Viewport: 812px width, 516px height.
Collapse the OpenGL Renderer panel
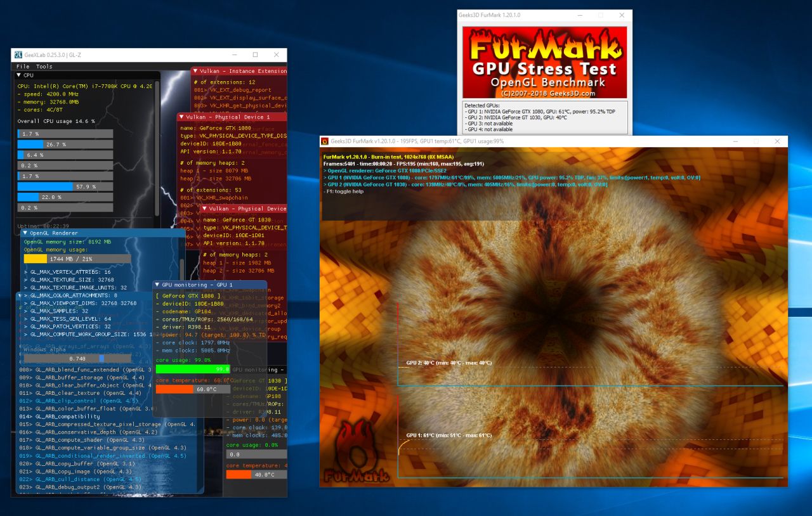point(25,233)
